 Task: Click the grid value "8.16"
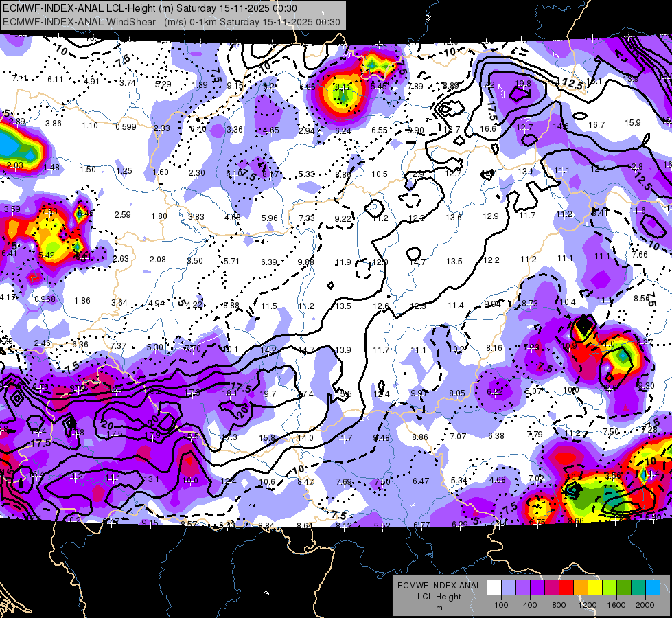494,348
